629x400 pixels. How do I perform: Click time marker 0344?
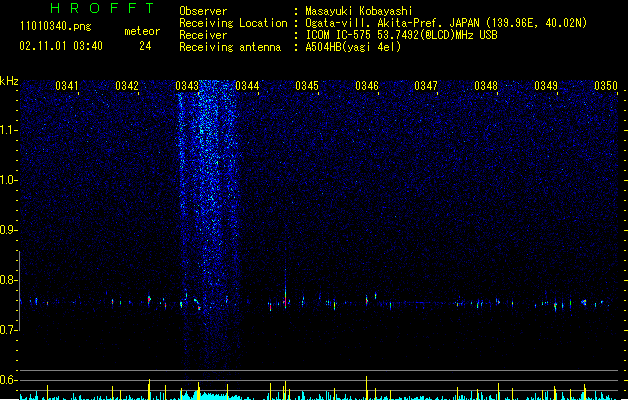click(x=247, y=86)
